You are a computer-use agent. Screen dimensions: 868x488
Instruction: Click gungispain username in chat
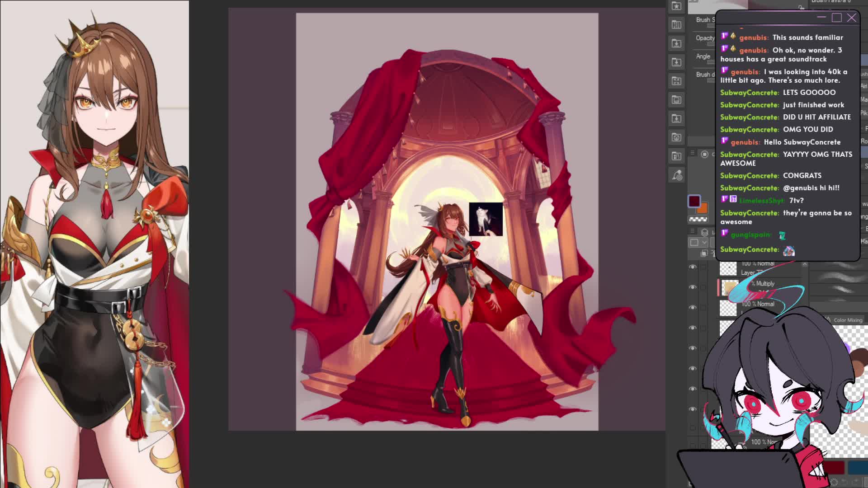(x=750, y=235)
